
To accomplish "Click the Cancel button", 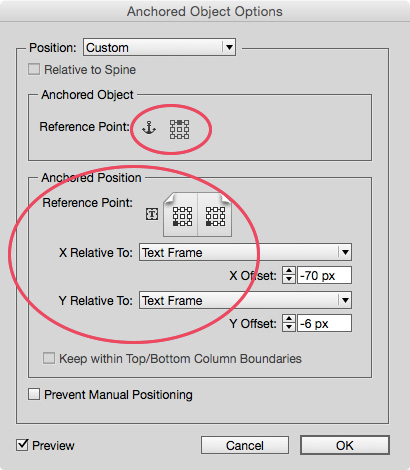I will pos(245,445).
